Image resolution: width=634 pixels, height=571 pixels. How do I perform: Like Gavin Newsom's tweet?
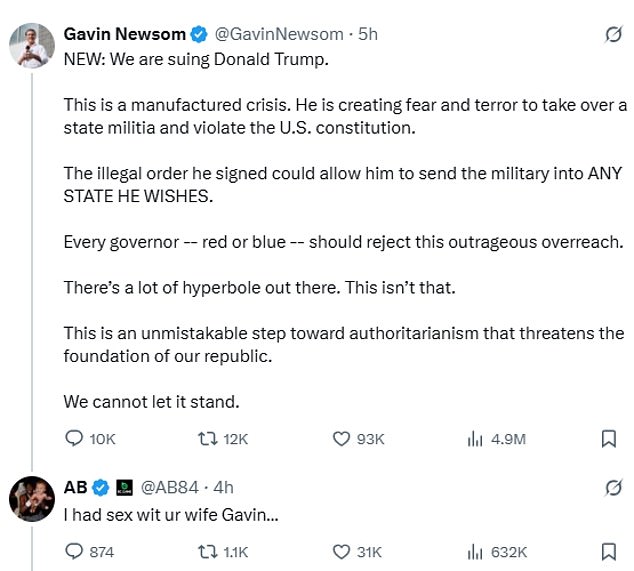pyautogui.click(x=343, y=438)
